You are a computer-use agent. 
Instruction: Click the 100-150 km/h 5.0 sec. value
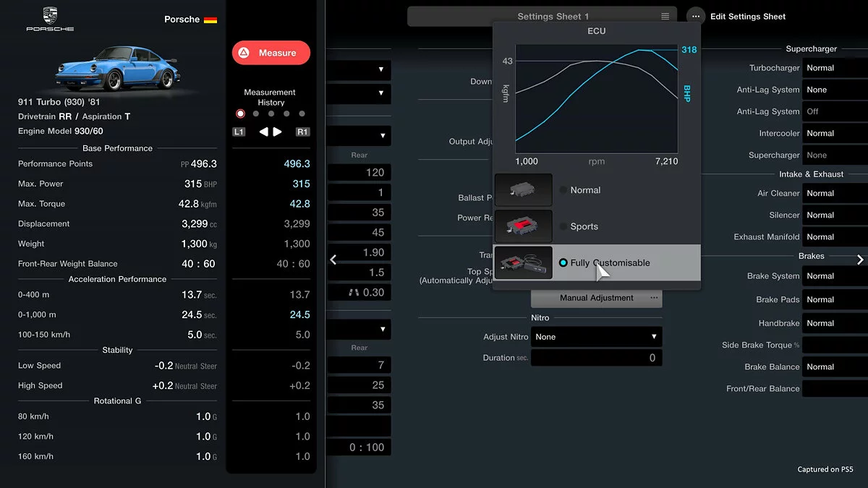202,335
